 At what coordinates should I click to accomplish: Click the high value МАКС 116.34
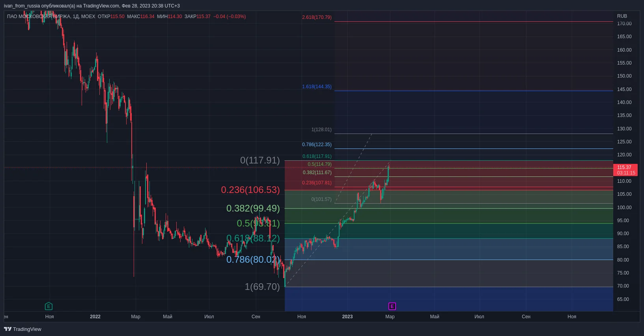pos(141,17)
